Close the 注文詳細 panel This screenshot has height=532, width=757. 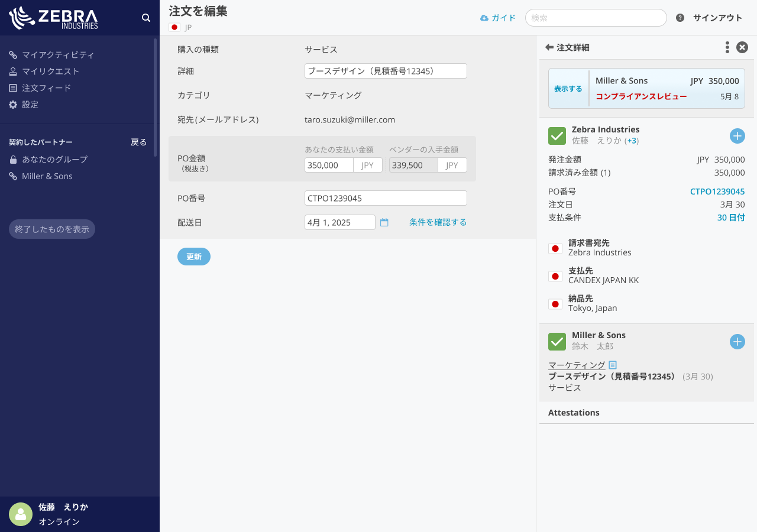click(x=742, y=47)
